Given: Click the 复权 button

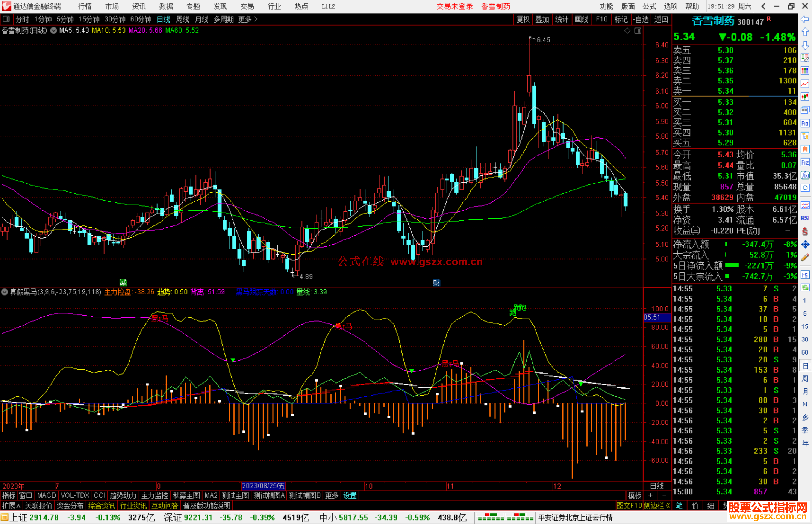Looking at the screenshot, I should 523,19.
